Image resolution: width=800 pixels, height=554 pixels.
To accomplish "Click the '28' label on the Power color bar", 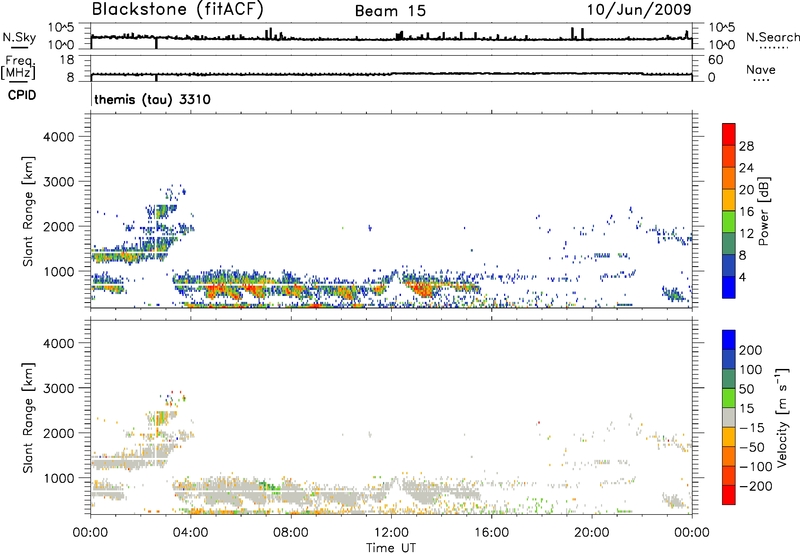I will [746, 146].
